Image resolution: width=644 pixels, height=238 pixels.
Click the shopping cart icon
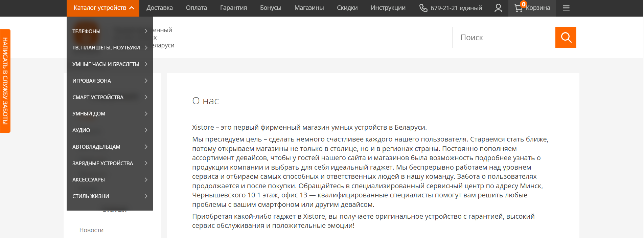point(518,8)
